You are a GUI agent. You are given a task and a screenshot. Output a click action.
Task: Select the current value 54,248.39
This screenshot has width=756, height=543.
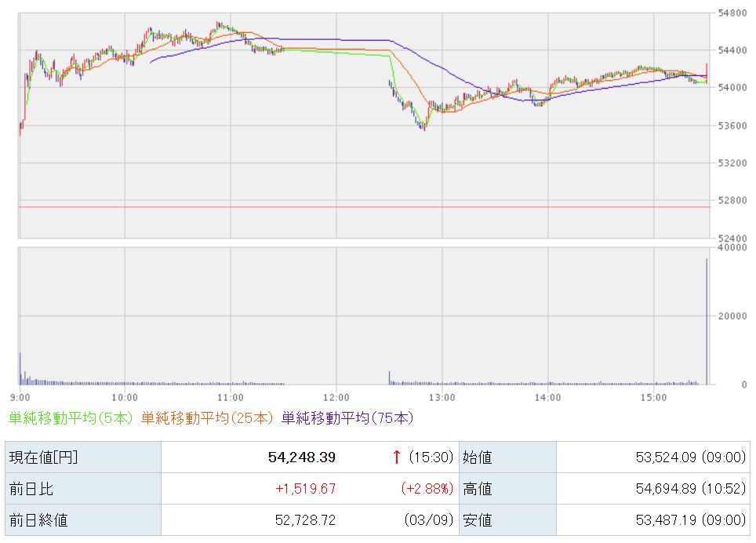(x=302, y=457)
